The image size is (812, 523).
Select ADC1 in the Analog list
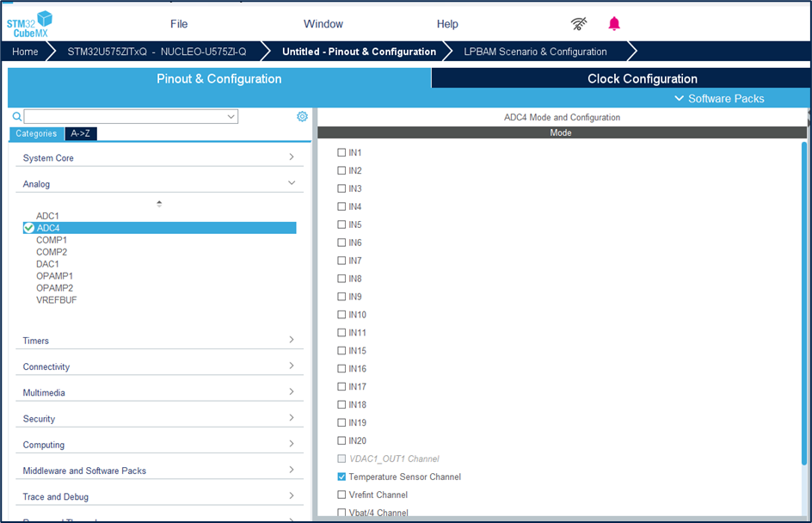coord(47,216)
